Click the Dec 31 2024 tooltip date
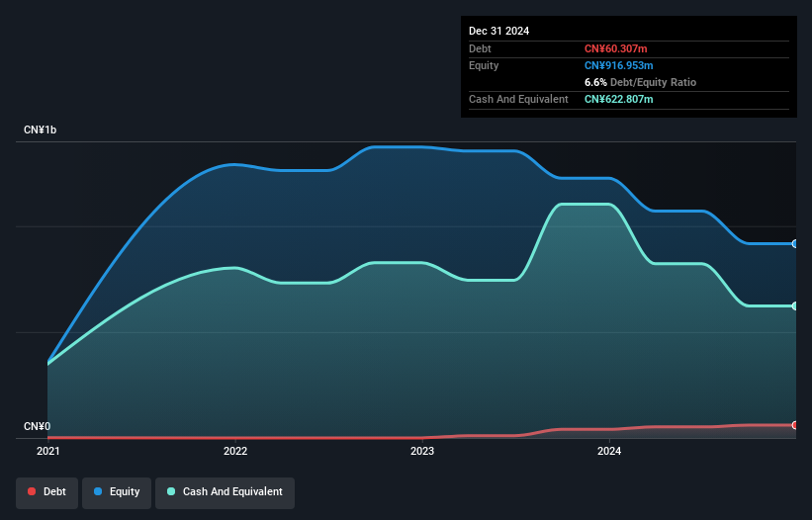Image resolution: width=812 pixels, height=520 pixels. [x=498, y=31]
